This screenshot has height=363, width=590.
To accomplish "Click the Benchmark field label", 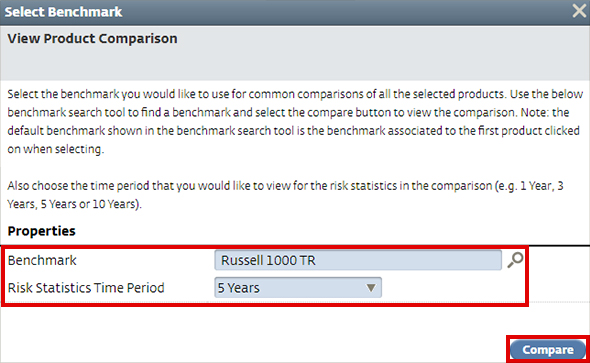I will coord(42,260).
